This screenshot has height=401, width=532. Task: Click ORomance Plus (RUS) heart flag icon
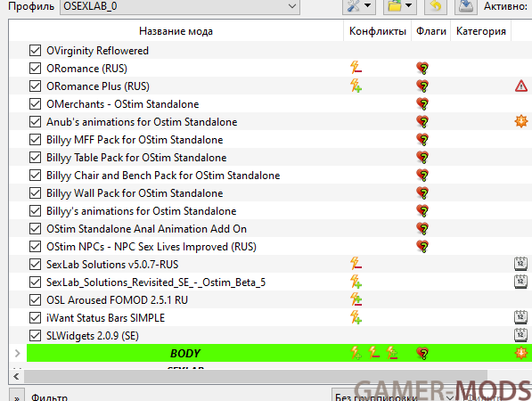(x=422, y=86)
